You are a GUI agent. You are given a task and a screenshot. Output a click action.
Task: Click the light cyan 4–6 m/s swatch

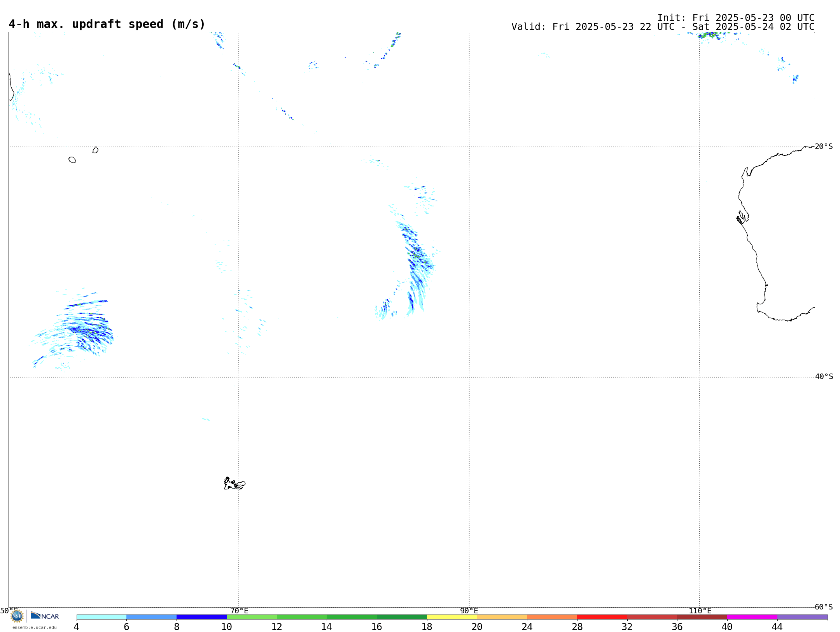(x=101, y=617)
